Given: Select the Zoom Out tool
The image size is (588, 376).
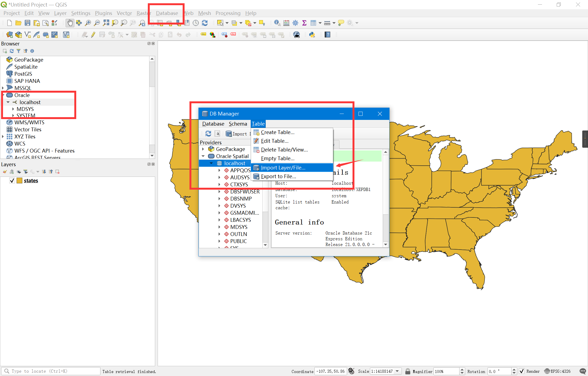Looking at the screenshot, I should click(x=97, y=23).
